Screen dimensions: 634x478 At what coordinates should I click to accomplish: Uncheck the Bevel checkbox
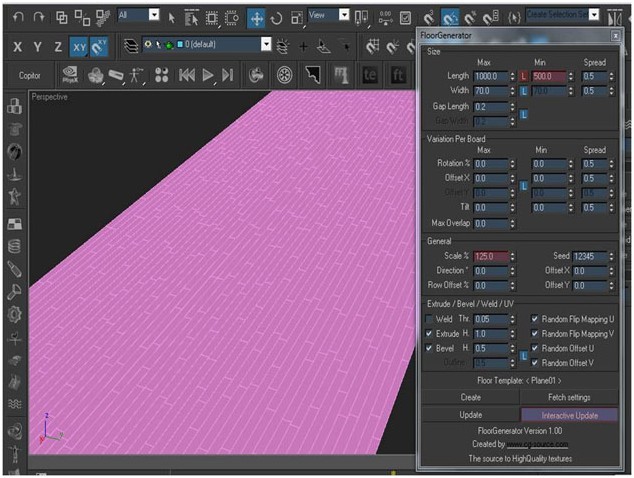[x=429, y=348]
